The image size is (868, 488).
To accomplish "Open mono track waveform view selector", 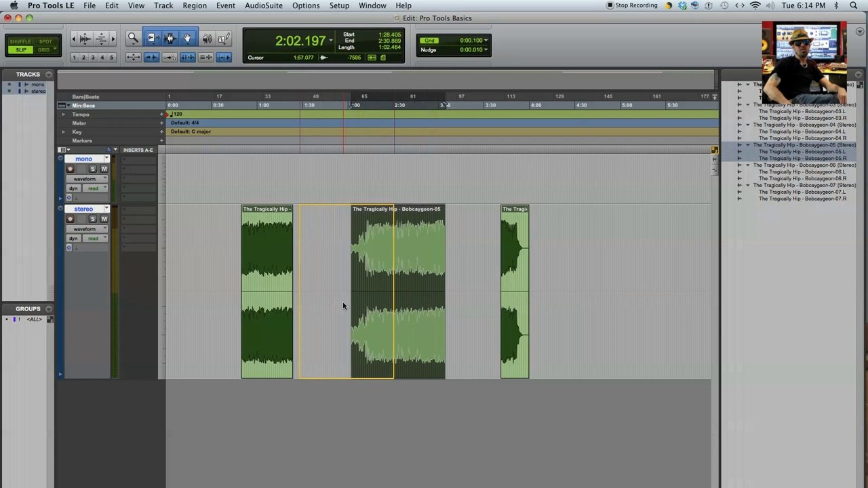I will click(87, 179).
